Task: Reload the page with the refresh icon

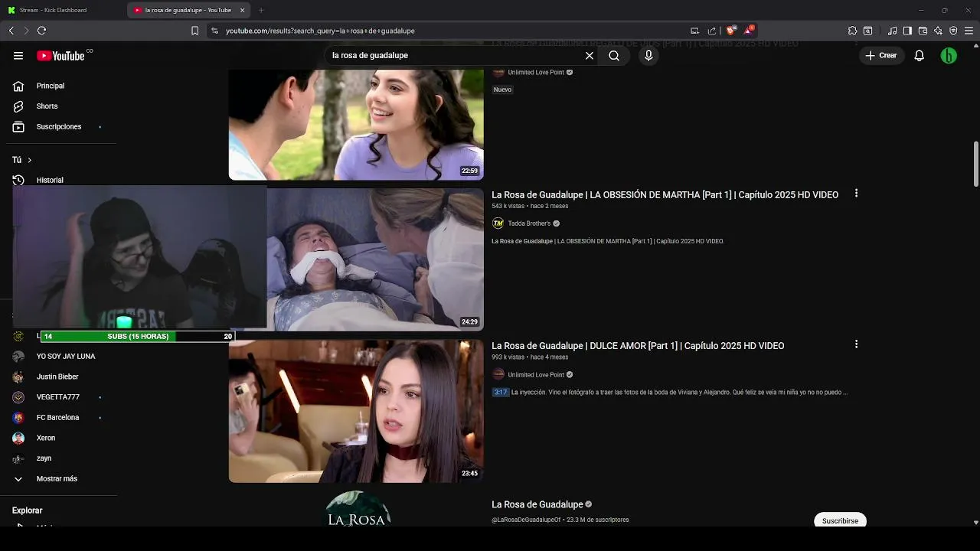Action: [41, 31]
